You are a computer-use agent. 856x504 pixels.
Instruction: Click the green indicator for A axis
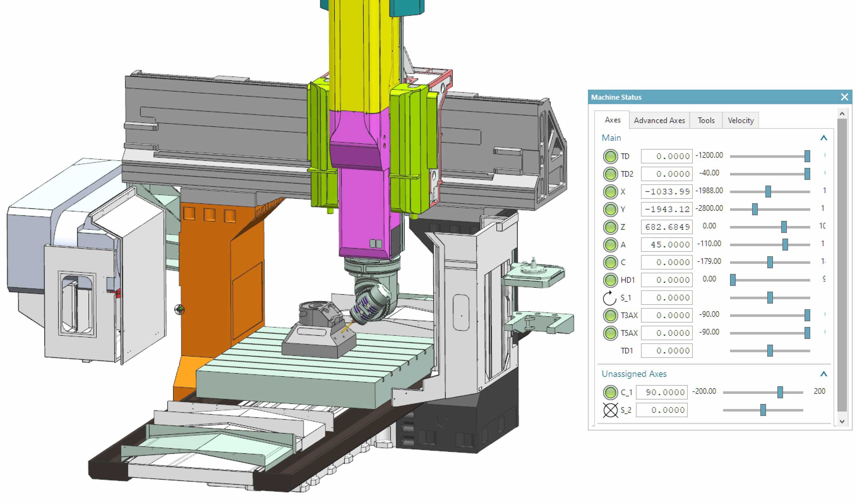coord(610,245)
